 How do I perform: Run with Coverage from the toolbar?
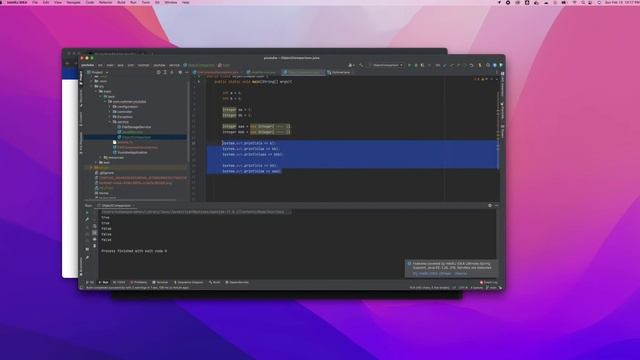pyautogui.click(x=422, y=65)
